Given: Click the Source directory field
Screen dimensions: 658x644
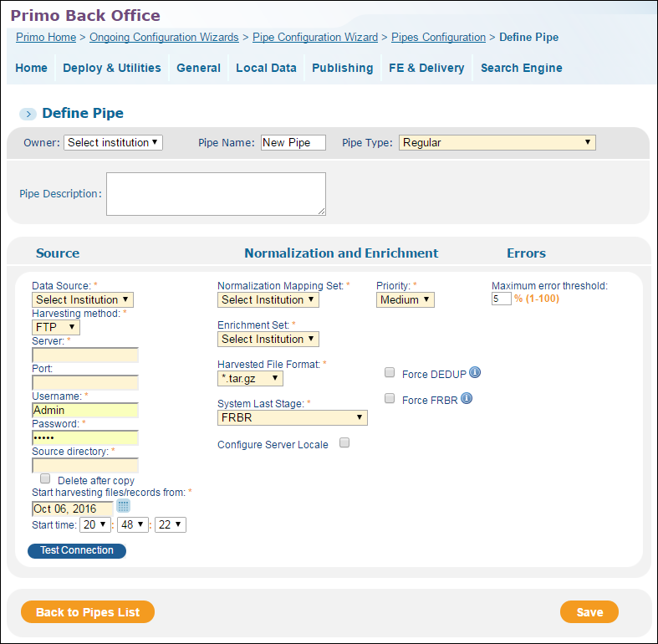Looking at the screenshot, I should (85, 465).
